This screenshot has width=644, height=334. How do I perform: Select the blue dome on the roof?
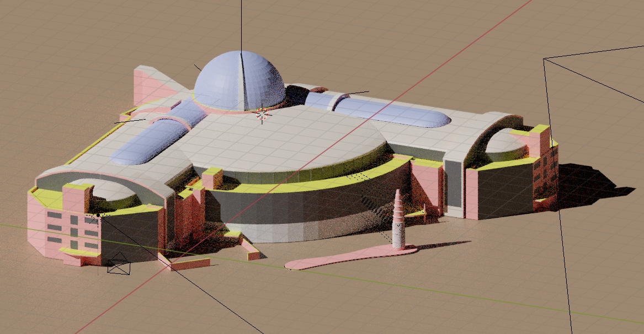tap(239, 80)
